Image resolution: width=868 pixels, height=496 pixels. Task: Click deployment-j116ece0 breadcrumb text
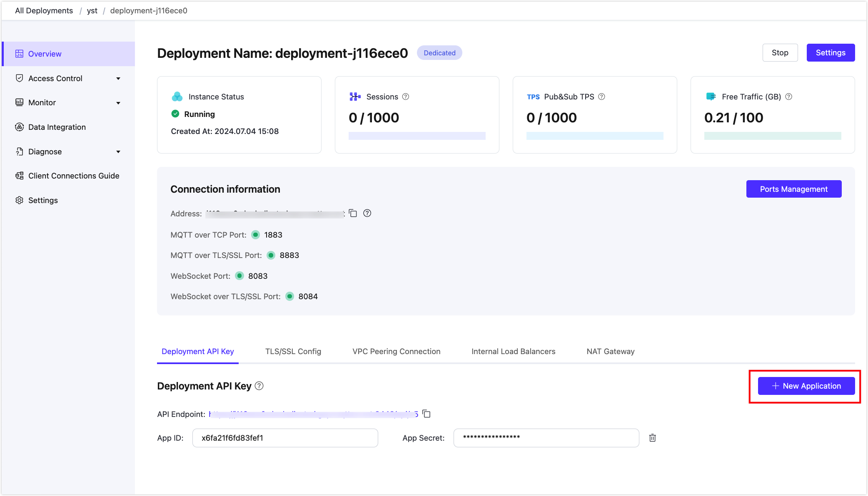point(149,10)
